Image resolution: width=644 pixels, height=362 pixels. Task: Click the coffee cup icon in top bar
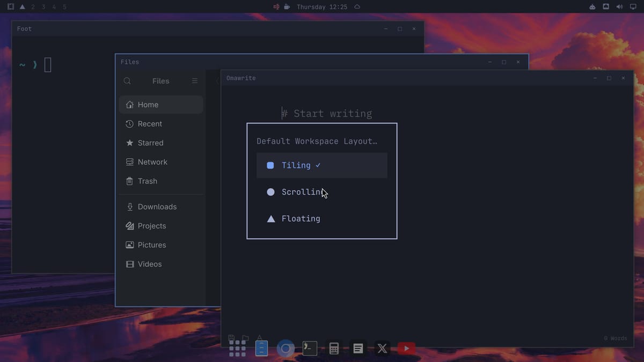click(x=287, y=7)
